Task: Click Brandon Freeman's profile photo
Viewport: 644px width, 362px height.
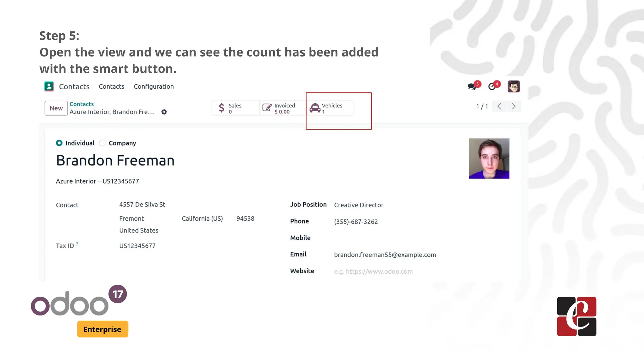Action: [x=489, y=158]
